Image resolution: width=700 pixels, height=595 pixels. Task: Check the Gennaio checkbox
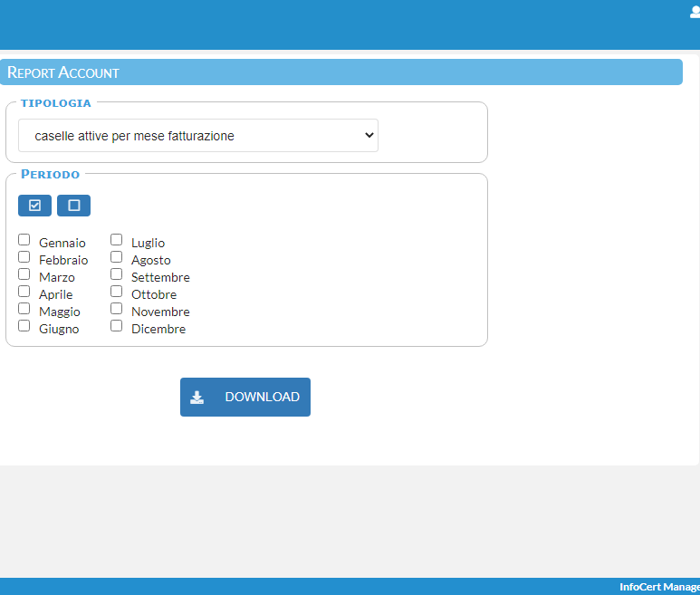pos(24,240)
